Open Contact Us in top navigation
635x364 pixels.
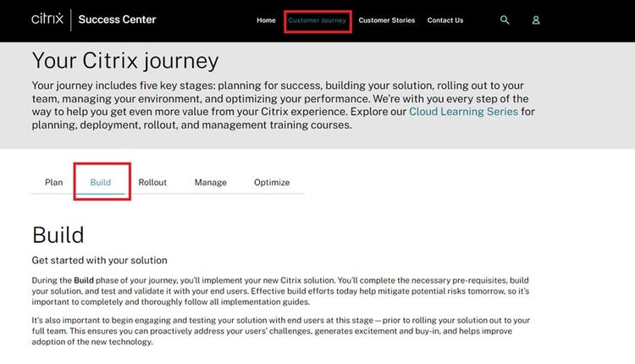445,20
